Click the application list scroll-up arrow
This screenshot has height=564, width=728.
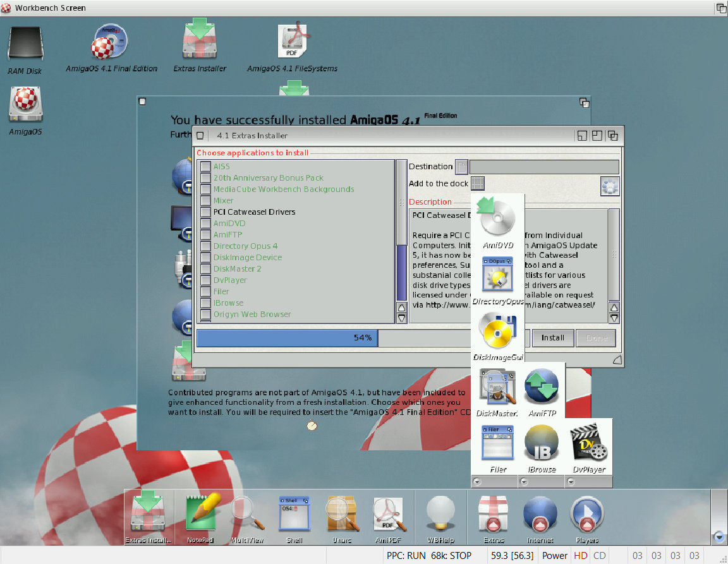point(402,308)
